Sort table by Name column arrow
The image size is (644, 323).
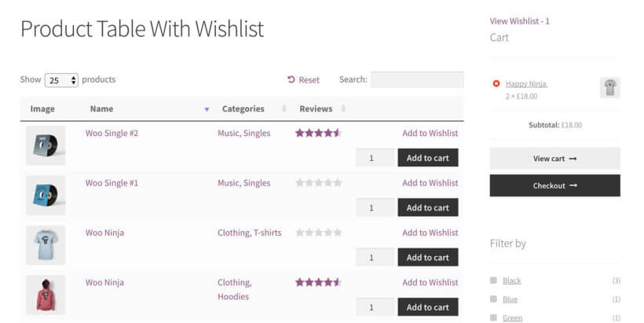point(207,109)
